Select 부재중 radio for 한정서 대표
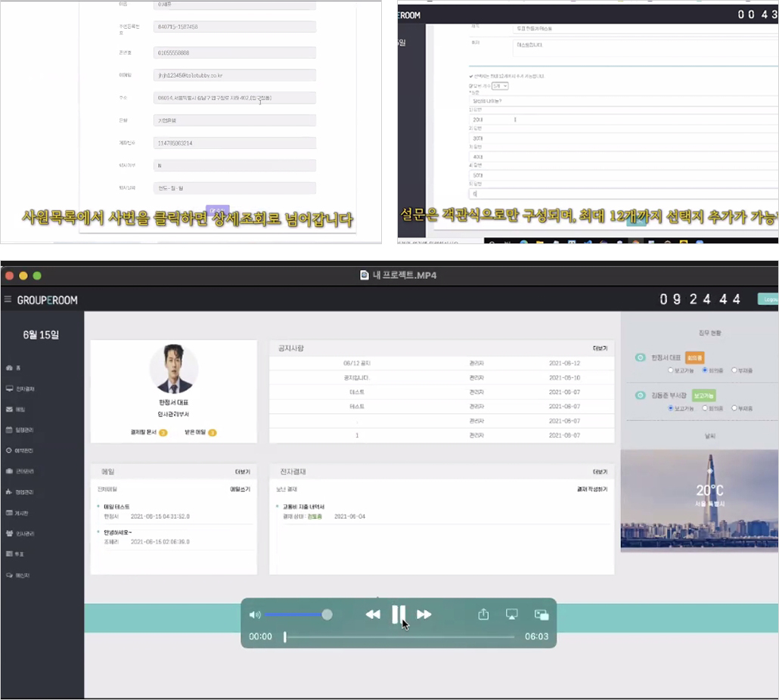 coord(734,370)
